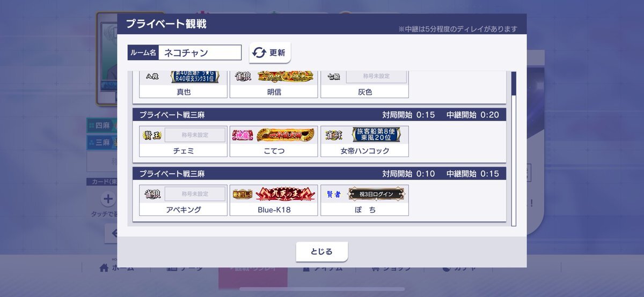Click the 旅客船第8便 東風20位 badge
The image size is (644, 297).
376,135
